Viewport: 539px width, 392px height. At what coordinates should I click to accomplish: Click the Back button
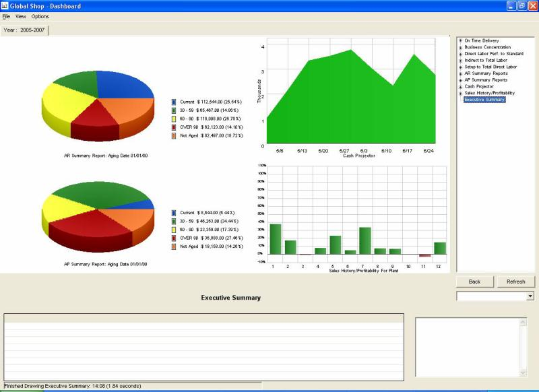click(x=474, y=282)
